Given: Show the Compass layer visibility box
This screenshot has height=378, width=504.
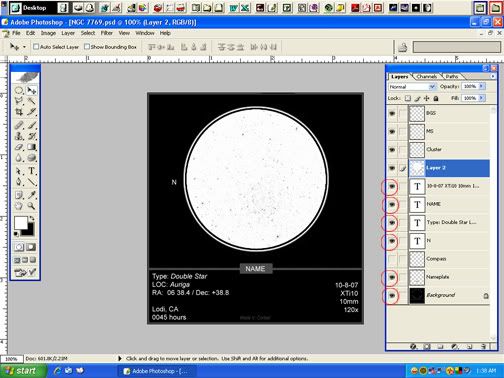Looking at the screenshot, I should pyautogui.click(x=392, y=259).
